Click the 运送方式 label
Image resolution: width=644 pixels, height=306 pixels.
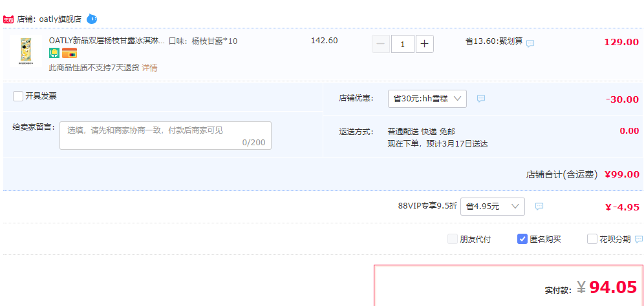click(x=356, y=132)
